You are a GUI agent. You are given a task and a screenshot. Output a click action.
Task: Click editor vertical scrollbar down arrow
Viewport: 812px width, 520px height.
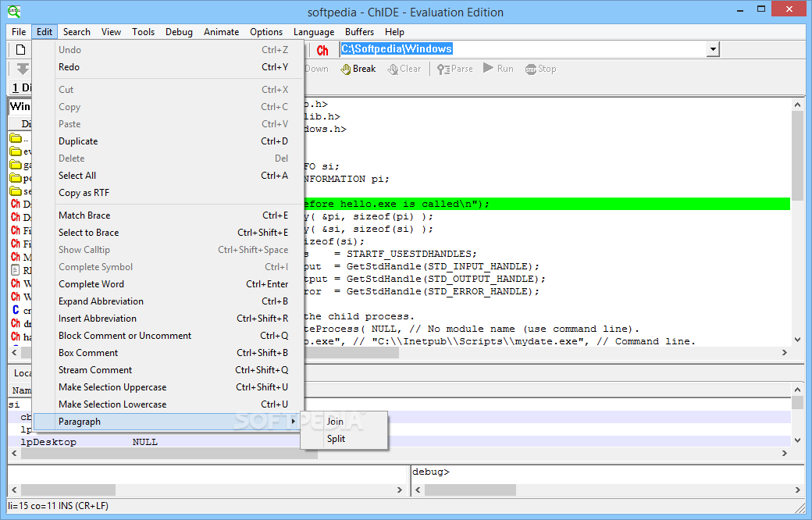(x=797, y=340)
